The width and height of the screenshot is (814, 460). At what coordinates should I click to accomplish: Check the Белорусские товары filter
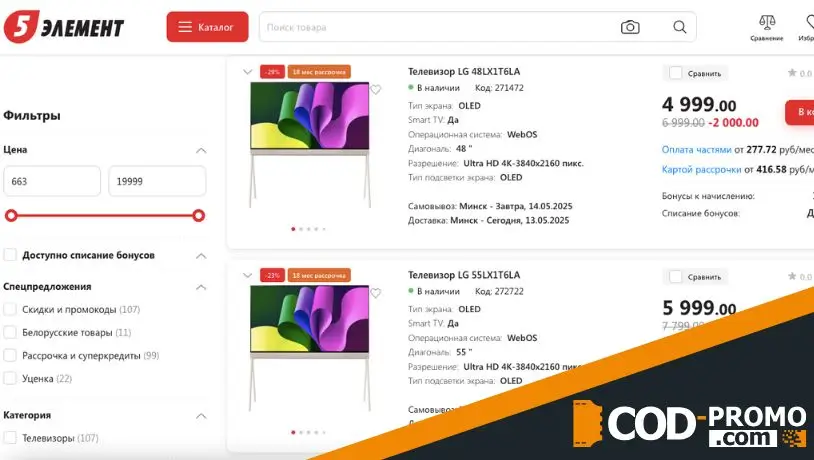tap(10, 332)
